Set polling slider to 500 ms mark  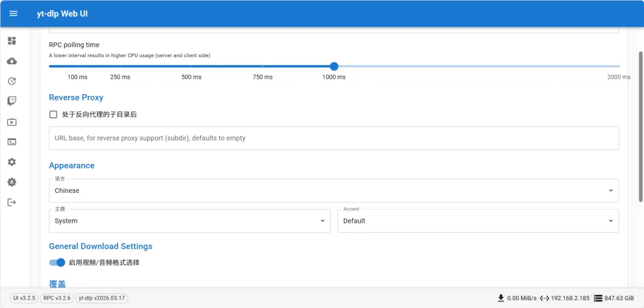(x=191, y=66)
